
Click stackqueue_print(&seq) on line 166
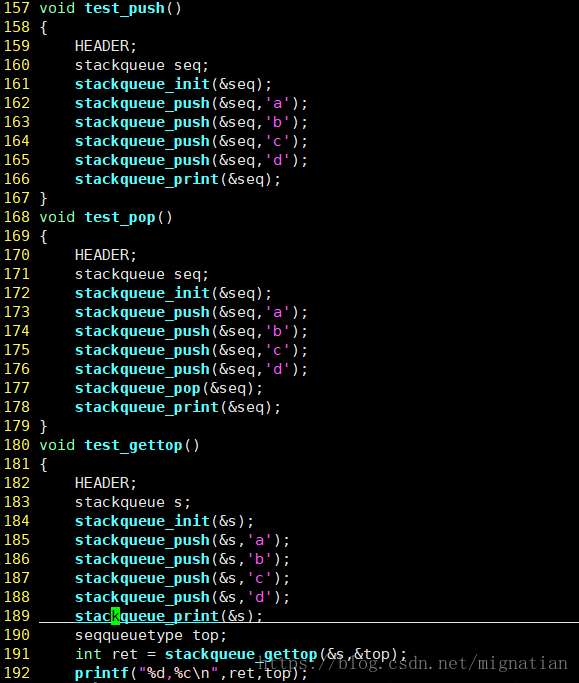[x=178, y=179]
